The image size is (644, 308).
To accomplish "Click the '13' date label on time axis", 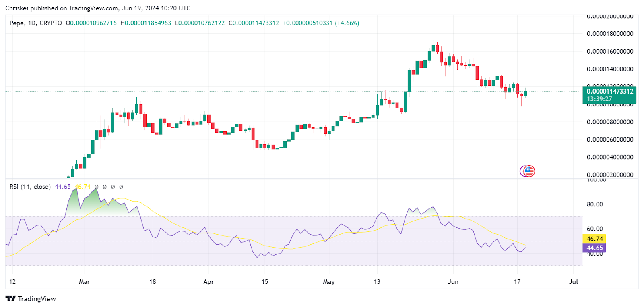I will [377, 282].
